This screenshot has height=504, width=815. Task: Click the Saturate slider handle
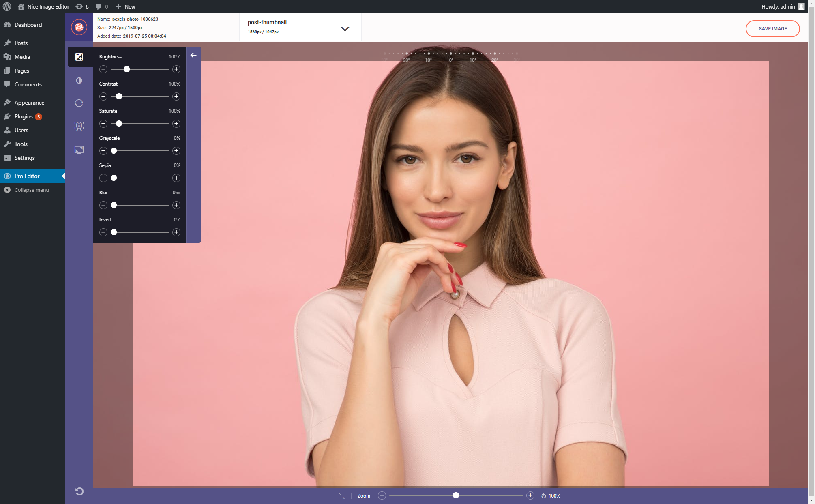click(119, 124)
